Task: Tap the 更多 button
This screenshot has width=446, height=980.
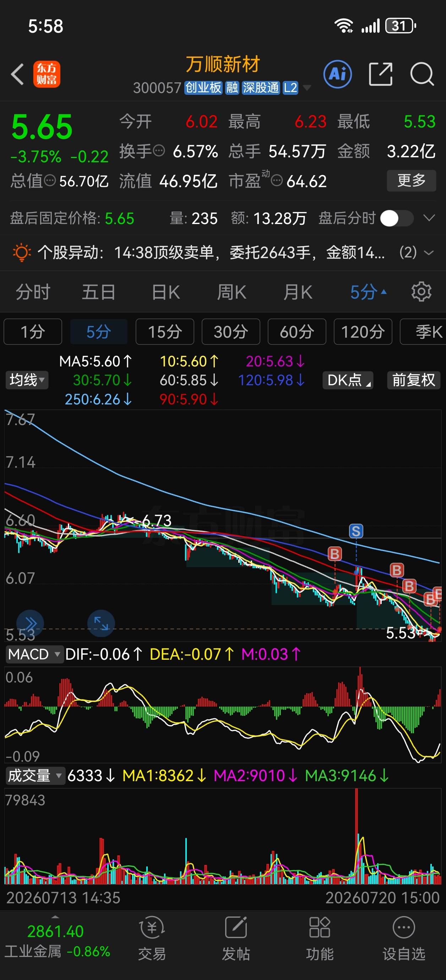Action: [x=411, y=180]
